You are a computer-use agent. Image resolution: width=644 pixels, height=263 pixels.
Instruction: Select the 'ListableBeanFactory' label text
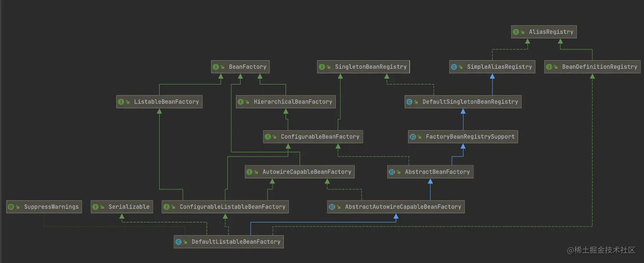(x=167, y=102)
